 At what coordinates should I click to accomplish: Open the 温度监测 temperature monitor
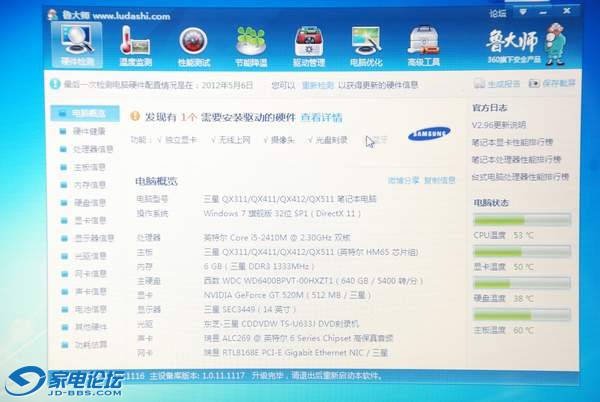point(135,46)
